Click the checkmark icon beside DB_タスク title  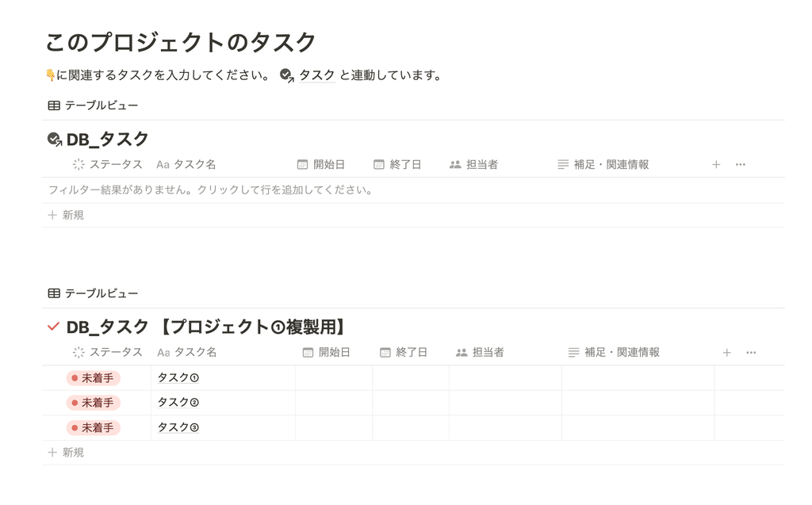point(55,140)
